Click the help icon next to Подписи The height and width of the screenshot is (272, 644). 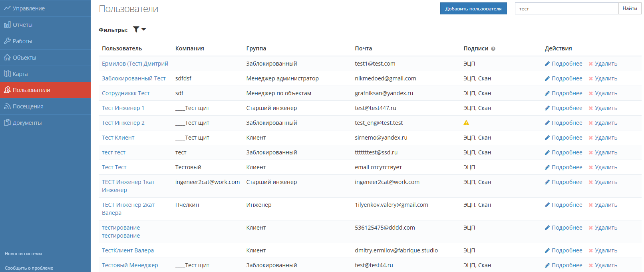coord(493,49)
